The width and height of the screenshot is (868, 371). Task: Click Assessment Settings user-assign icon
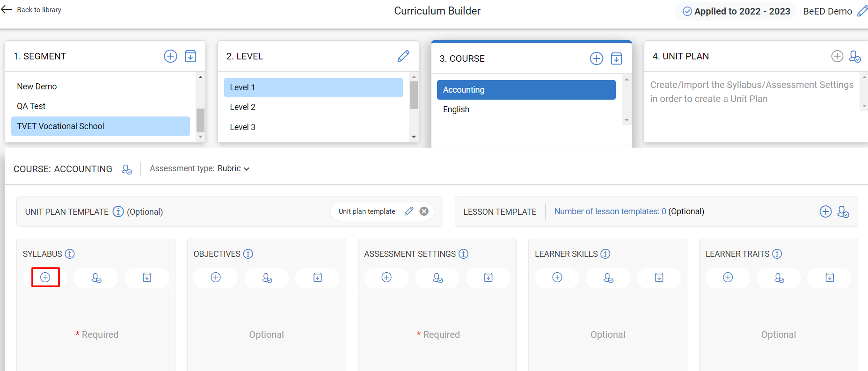coord(438,277)
